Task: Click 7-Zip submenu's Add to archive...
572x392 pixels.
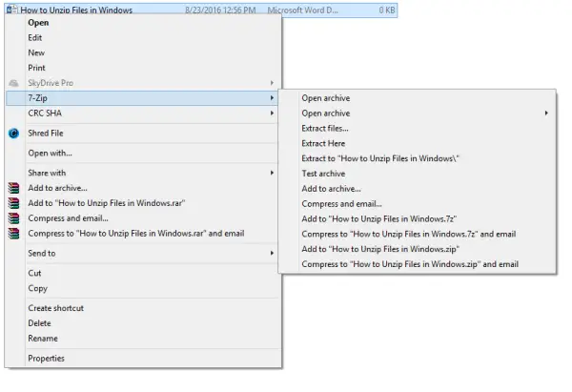Action: 418,189
